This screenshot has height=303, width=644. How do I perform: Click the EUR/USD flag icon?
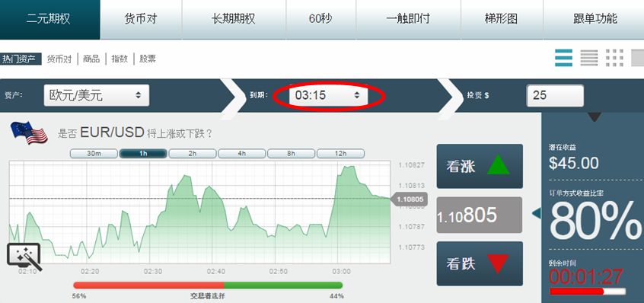pos(29,132)
